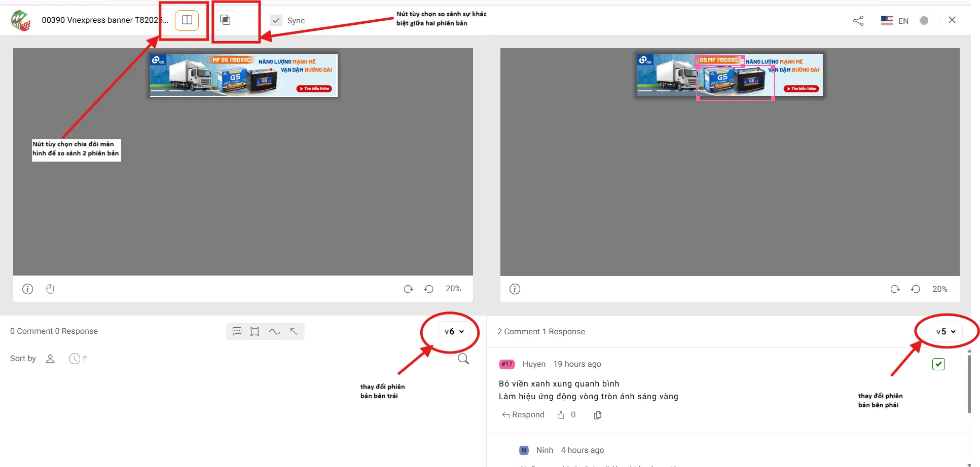Viewport: 980px width, 467px height.
Task: Show info for the right version preview
Action: 515,289
